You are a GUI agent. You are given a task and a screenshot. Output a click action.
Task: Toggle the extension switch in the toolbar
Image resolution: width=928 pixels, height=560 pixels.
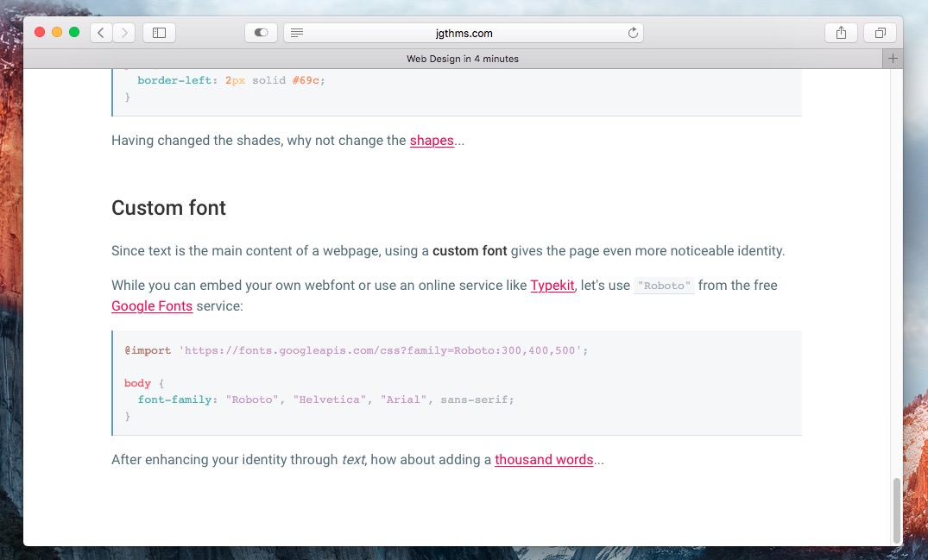261,33
